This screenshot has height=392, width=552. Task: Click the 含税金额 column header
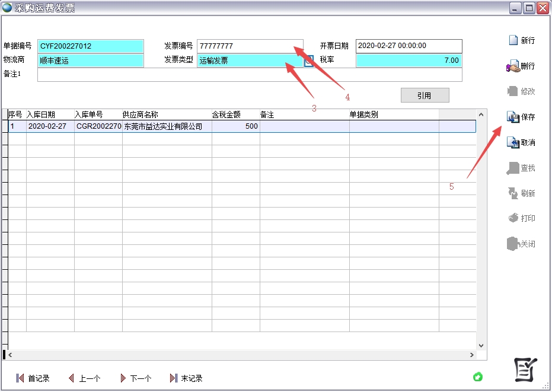[x=235, y=114]
